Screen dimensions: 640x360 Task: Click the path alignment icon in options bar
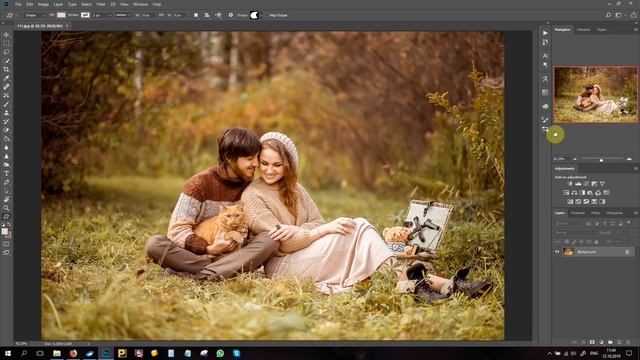click(207, 15)
